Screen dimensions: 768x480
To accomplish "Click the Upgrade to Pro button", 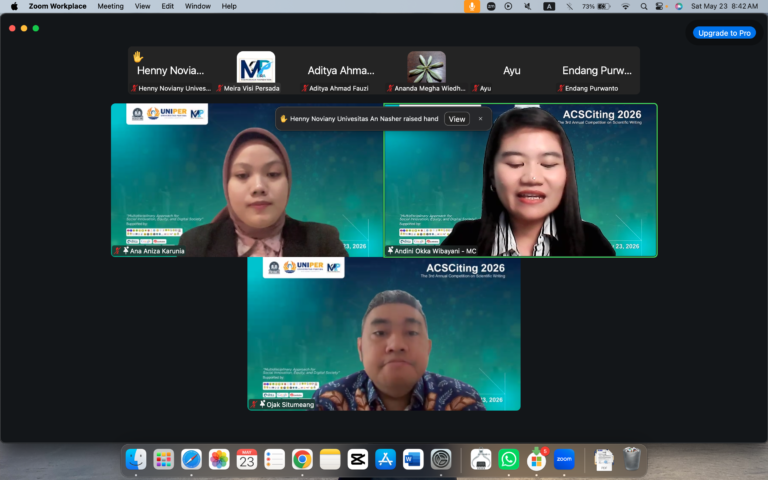I will 724,33.
